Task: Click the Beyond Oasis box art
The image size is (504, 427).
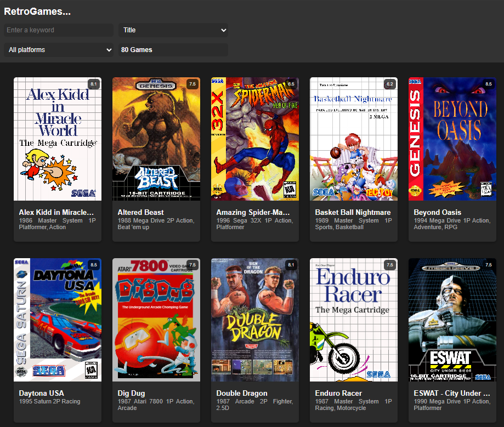Action: pos(452,139)
